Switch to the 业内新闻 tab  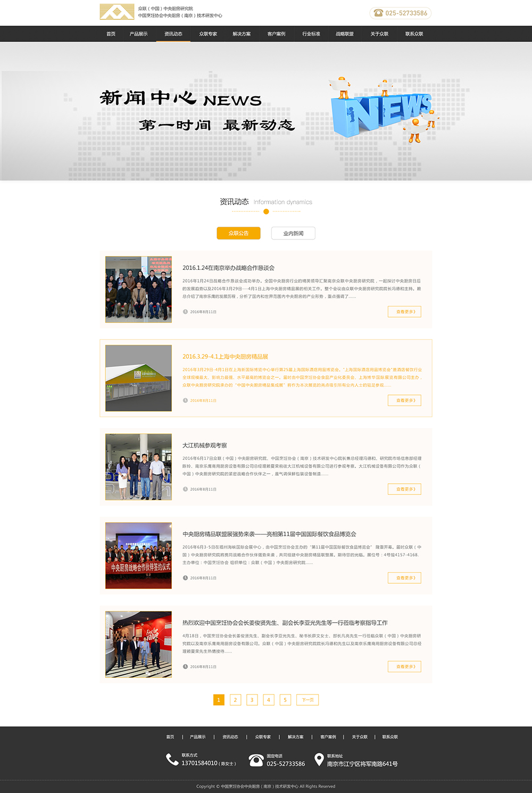293,233
